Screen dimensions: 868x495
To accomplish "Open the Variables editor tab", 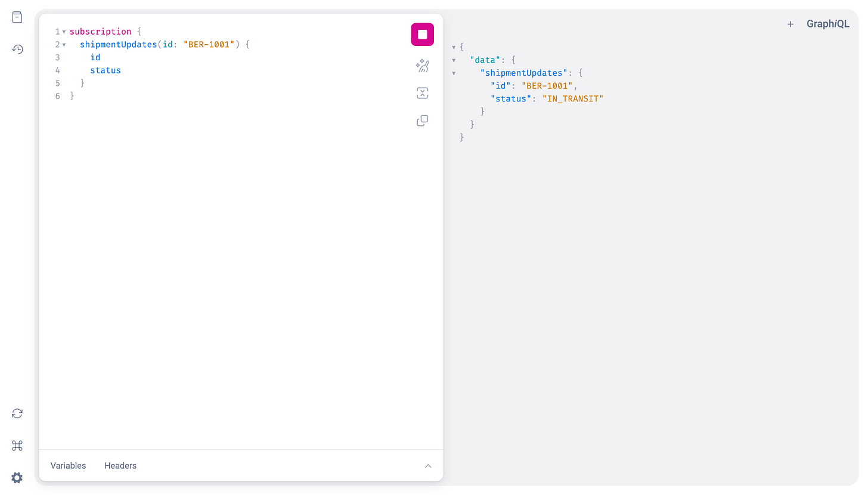I will coord(68,466).
